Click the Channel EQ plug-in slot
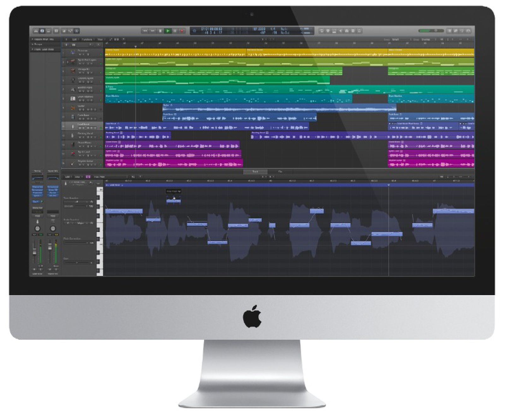The image size is (505, 420). 37,187
